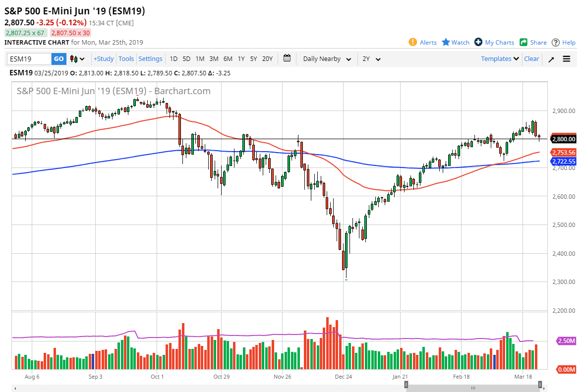Select the drawing arrow tool icon
Viewport: 581px width, 392px height.
point(551,58)
